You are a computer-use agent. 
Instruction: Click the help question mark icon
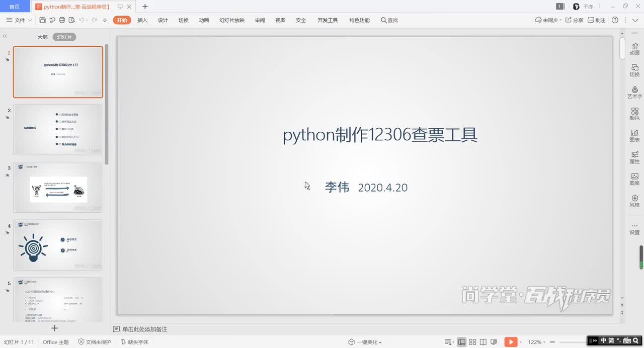click(615, 20)
